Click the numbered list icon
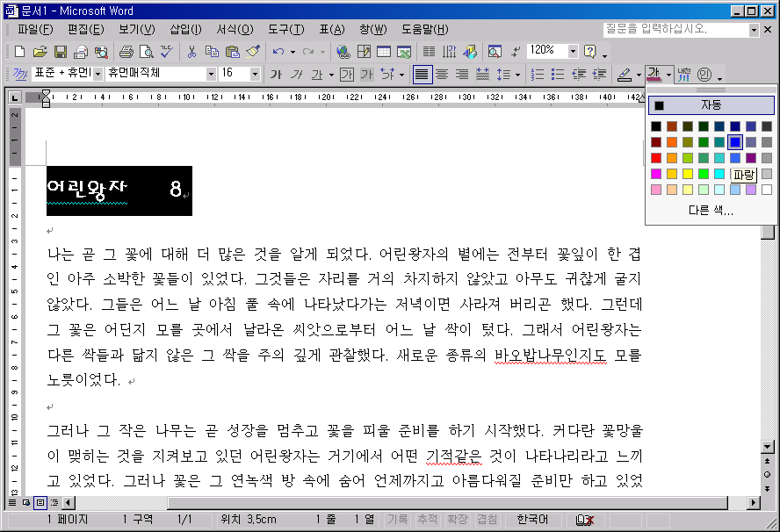This screenshot has height=532, width=780. pyautogui.click(x=538, y=75)
